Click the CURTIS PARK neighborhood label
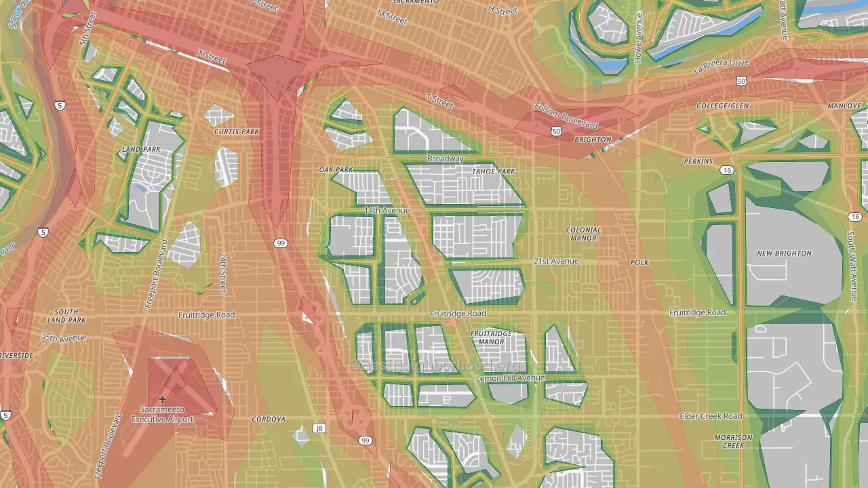Viewport: 868px width, 488px height. coord(237,131)
